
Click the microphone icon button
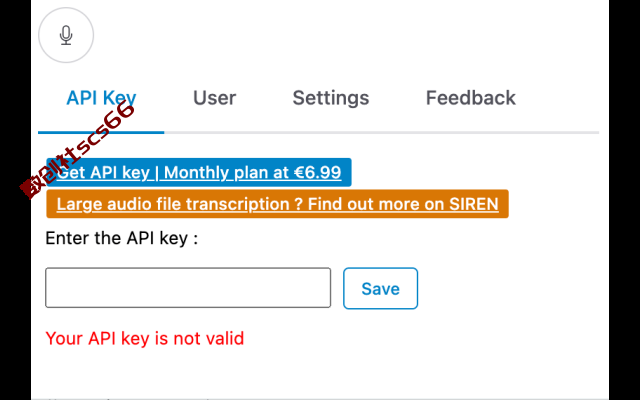point(66,35)
